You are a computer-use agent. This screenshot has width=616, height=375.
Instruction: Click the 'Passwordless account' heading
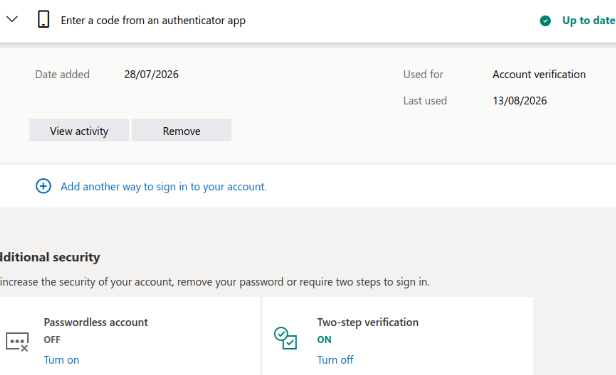[x=96, y=322]
